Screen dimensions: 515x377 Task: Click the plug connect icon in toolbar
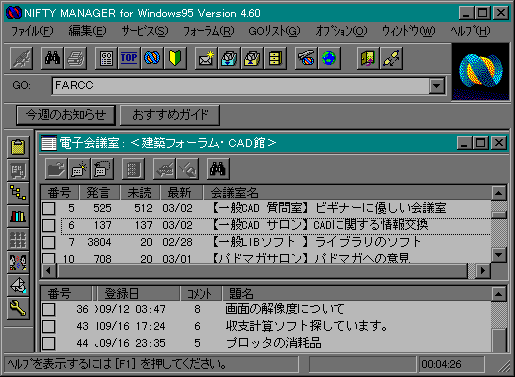(391, 58)
